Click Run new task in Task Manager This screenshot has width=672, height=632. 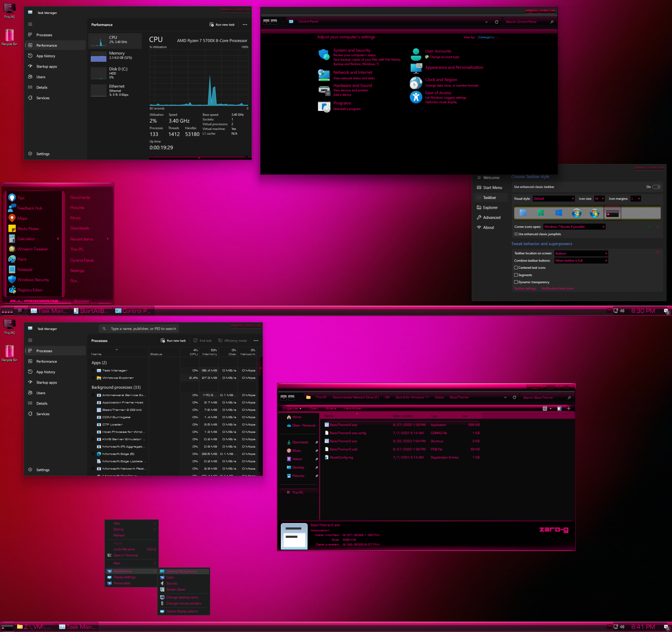pyautogui.click(x=222, y=24)
